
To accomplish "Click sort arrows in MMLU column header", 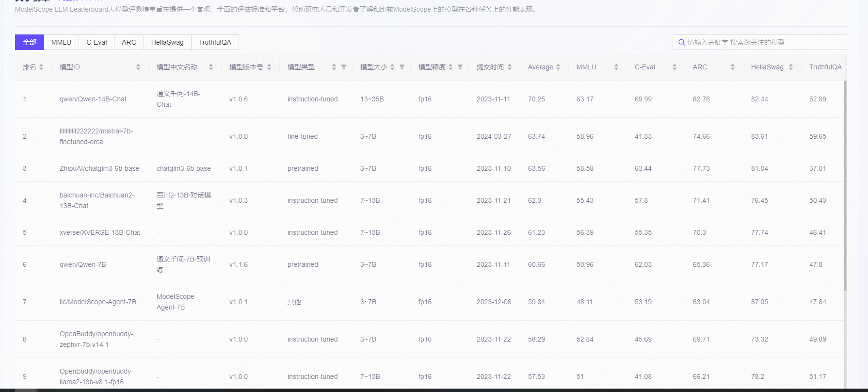I will [x=616, y=67].
